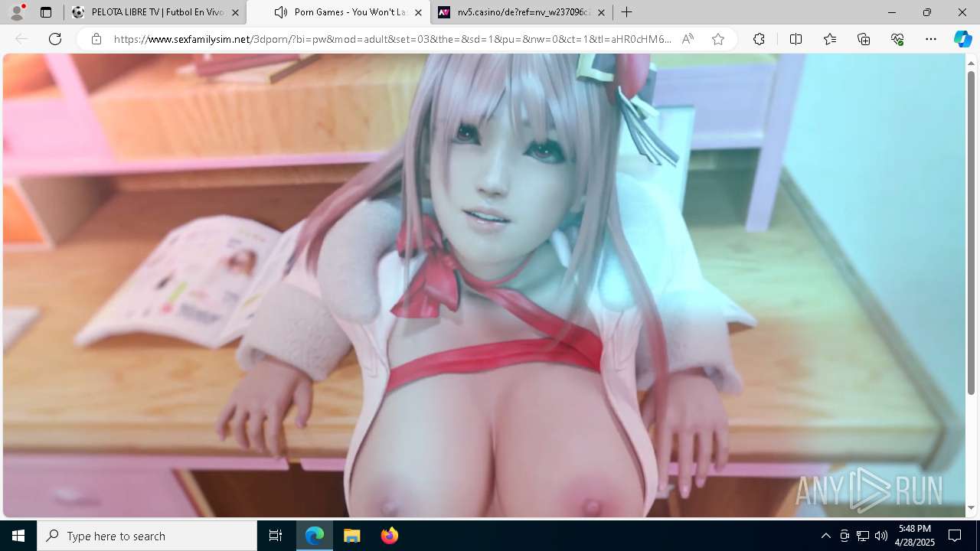Mute the audio-playing tab via speaker icon
The image size is (980, 551).
281,12
